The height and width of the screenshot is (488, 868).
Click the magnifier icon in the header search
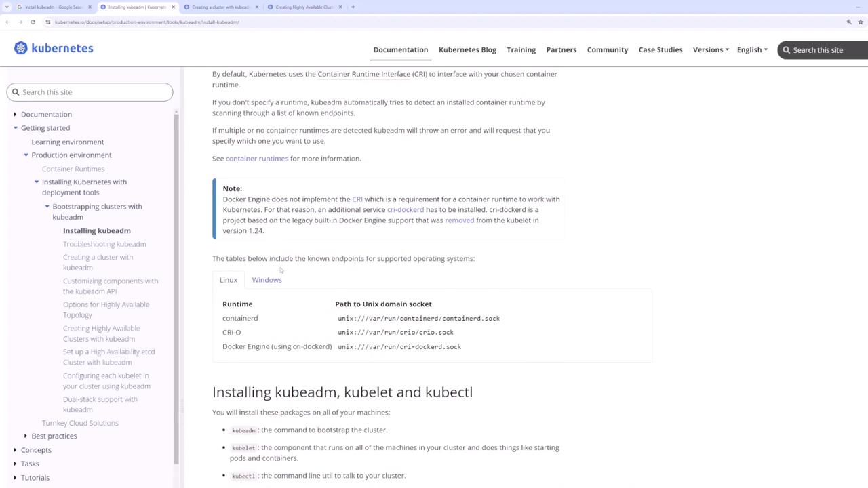coord(787,49)
